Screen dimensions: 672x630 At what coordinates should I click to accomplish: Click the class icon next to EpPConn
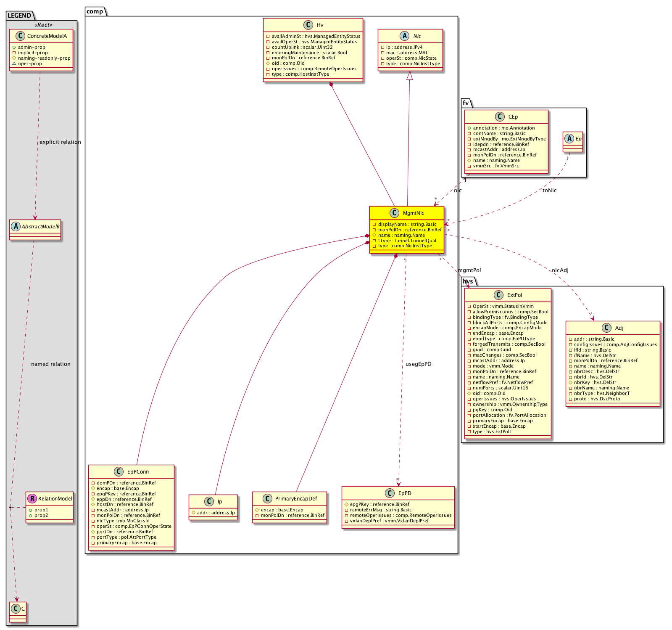pos(119,471)
